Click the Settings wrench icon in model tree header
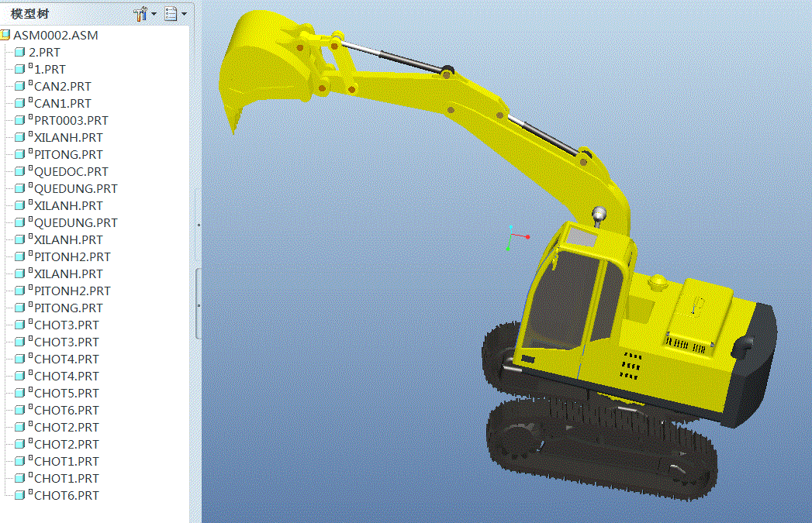This screenshot has height=523, width=812. (x=140, y=13)
